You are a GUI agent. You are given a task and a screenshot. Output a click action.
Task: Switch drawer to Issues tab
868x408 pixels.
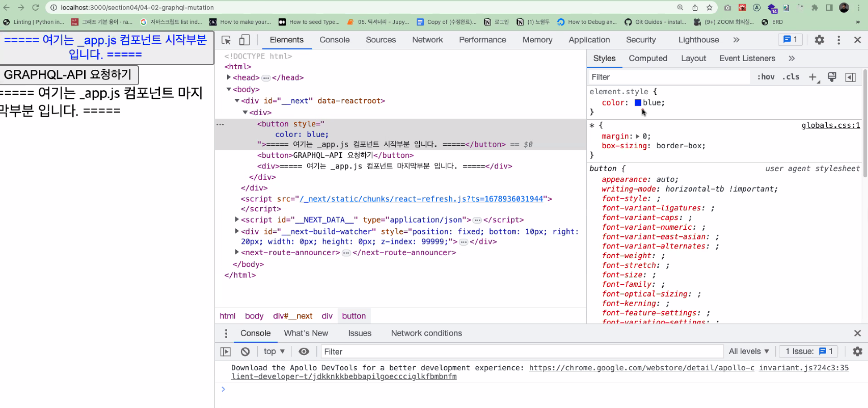pos(360,333)
